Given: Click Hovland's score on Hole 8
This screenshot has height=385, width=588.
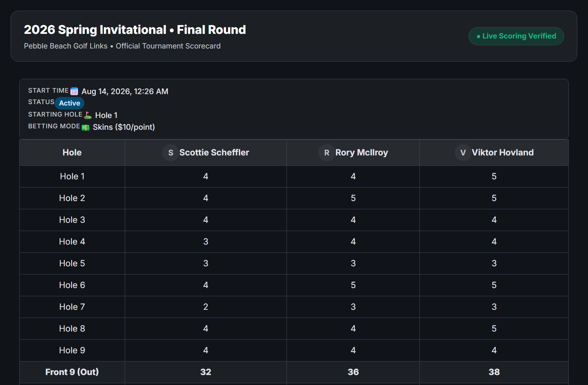Looking at the screenshot, I should (x=494, y=329).
